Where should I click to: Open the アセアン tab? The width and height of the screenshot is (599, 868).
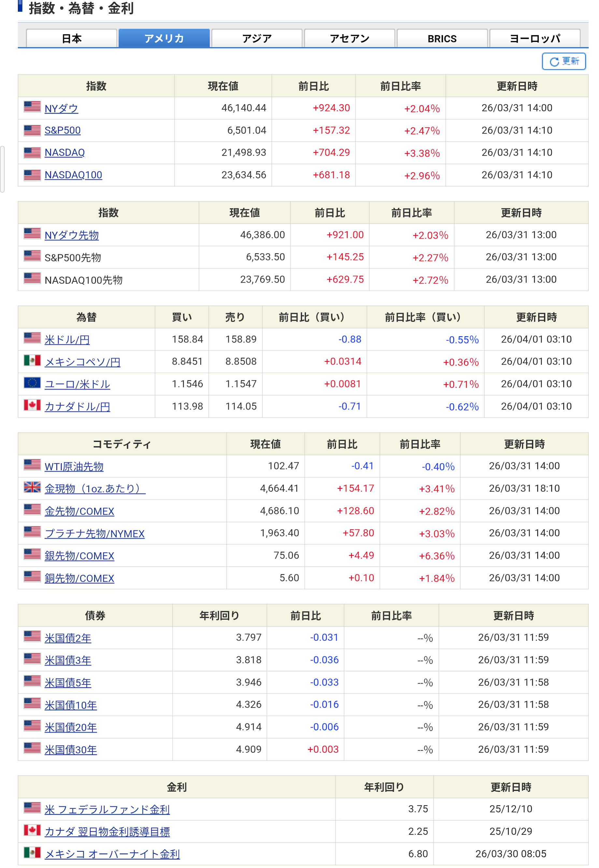[349, 38]
